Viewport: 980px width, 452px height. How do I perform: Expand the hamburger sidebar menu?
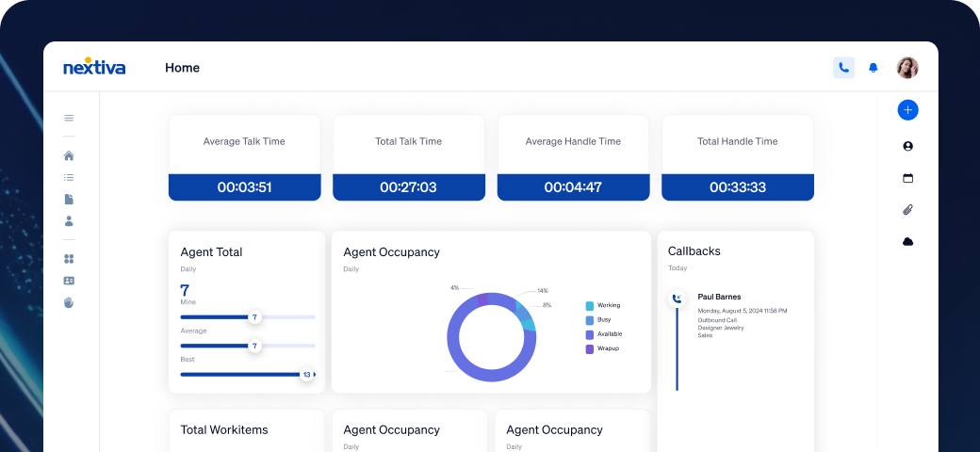[69, 119]
